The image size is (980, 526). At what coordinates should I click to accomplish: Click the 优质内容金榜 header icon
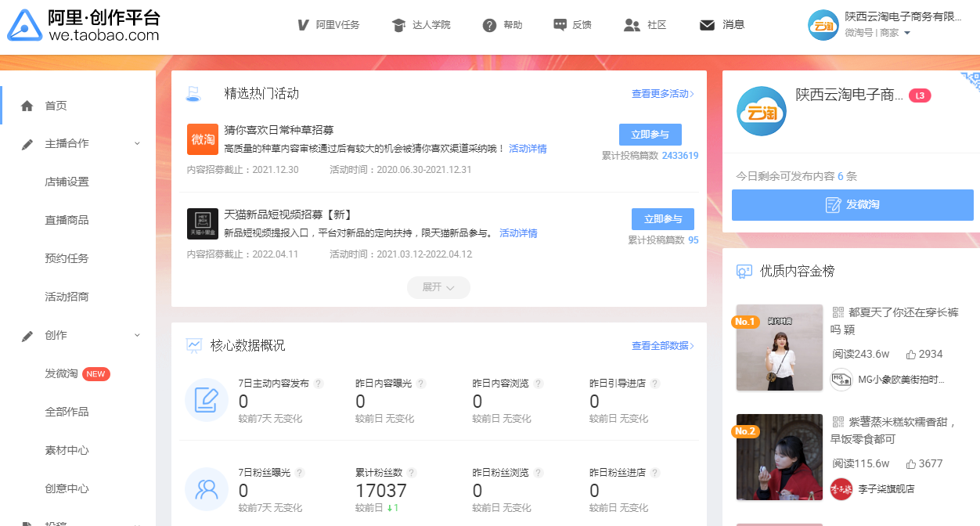point(744,271)
